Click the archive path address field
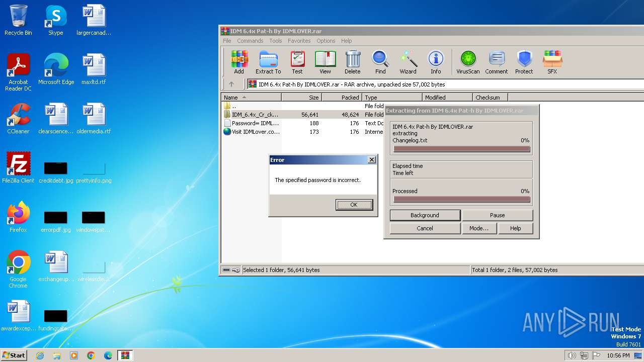Image resolution: width=644 pixels, height=362 pixels. pos(445,84)
